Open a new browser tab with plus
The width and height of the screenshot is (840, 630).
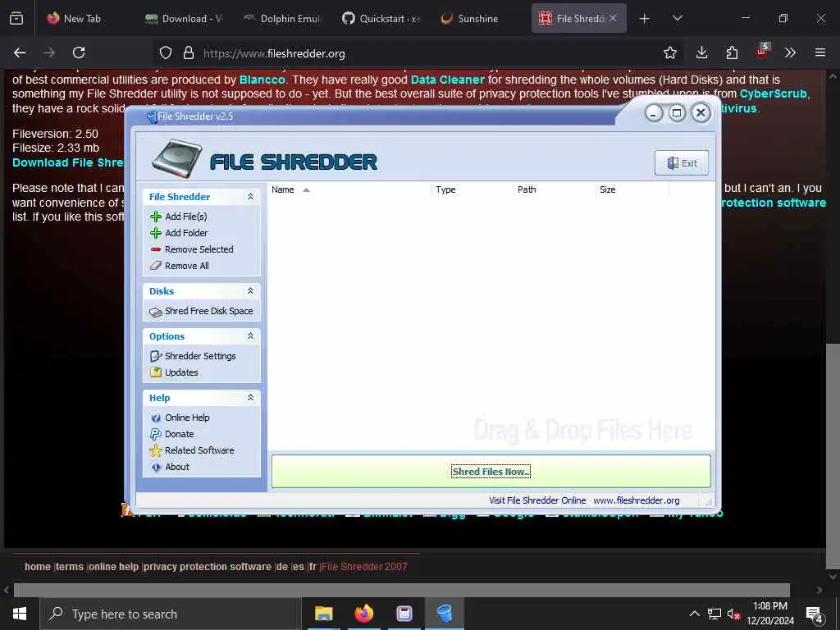pos(644,18)
